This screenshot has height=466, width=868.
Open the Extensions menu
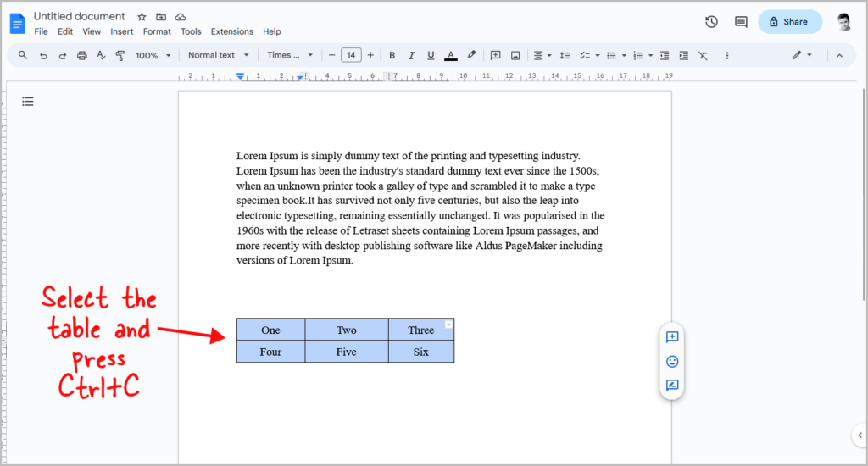click(232, 31)
